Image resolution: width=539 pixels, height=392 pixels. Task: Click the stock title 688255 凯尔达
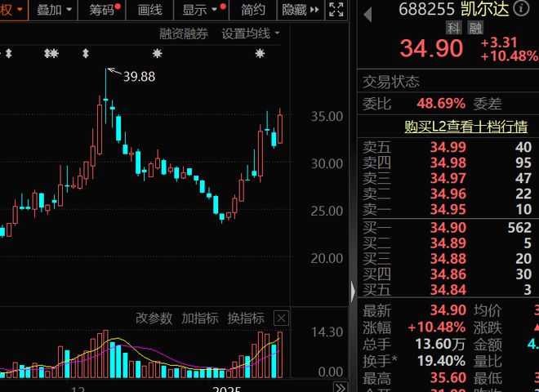pyautogui.click(x=454, y=9)
